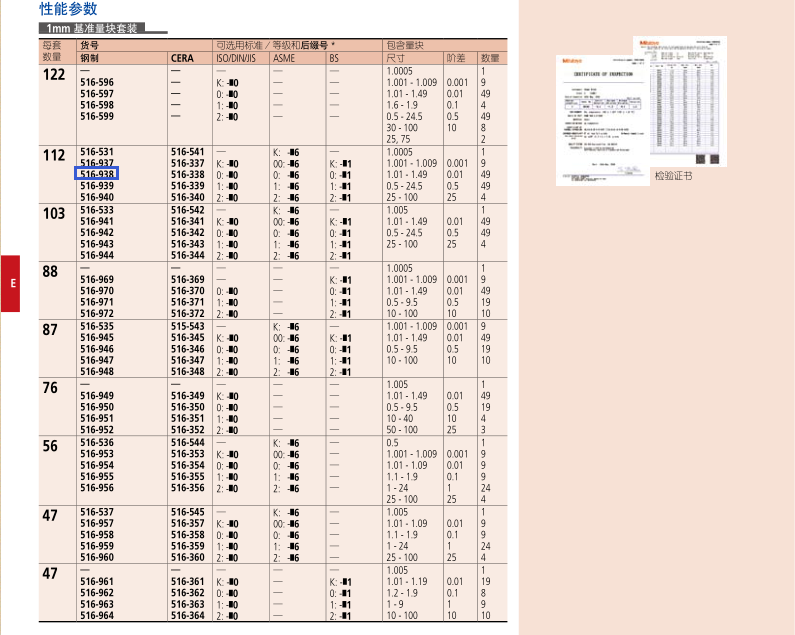Click CERA part number 516-352

(188, 430)
